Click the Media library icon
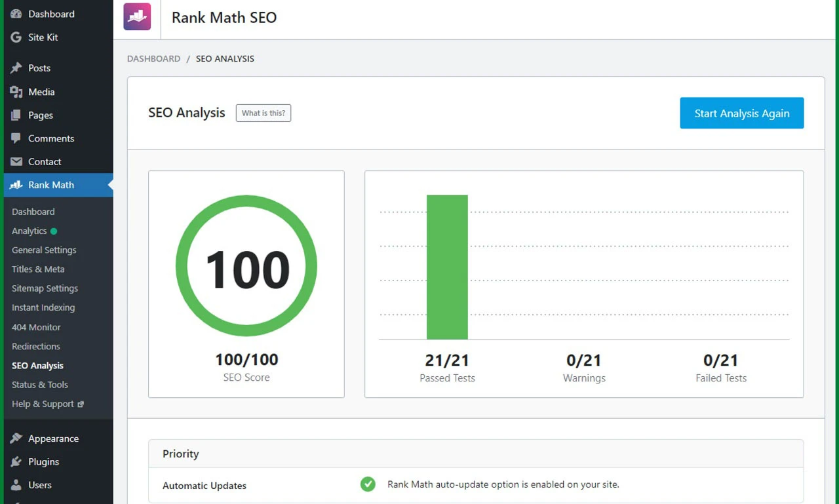 (x=16, y=92)
